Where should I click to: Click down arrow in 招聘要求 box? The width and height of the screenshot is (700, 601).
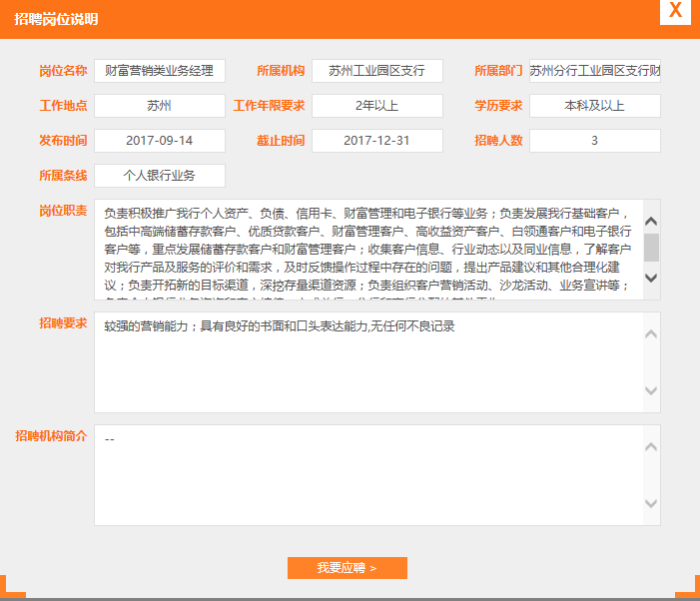(651, 390)
